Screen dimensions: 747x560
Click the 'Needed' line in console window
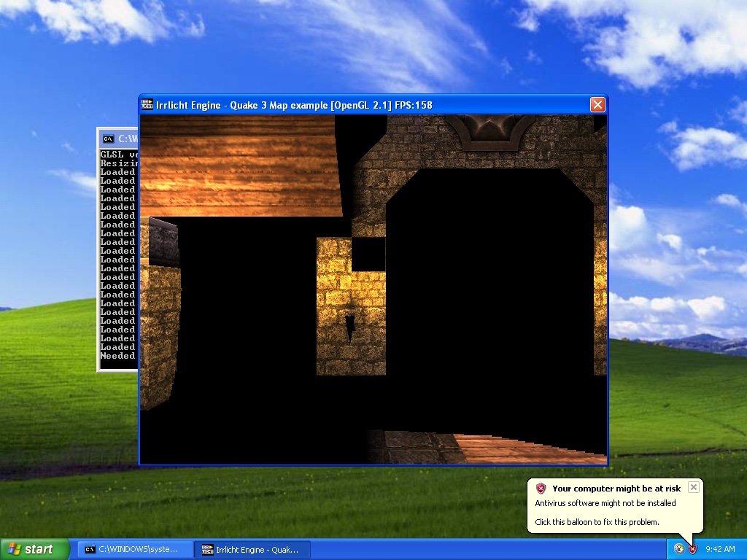click(117, 356)
